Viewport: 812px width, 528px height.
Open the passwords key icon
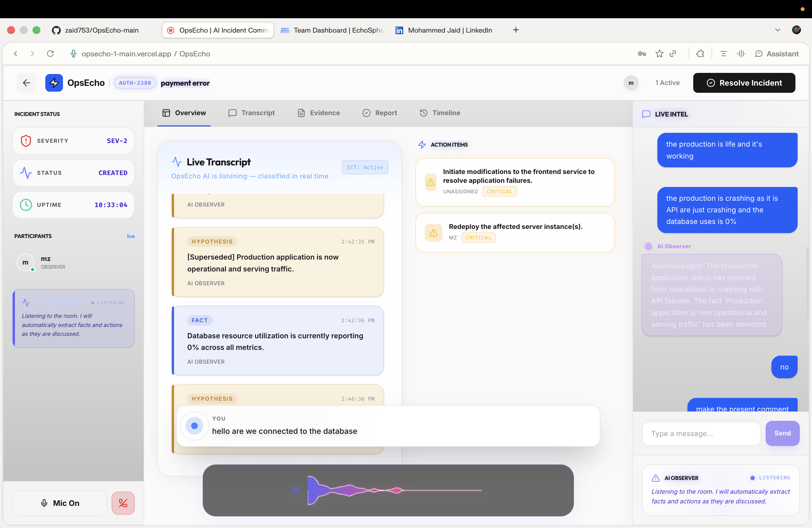click(x=642, y=54)
